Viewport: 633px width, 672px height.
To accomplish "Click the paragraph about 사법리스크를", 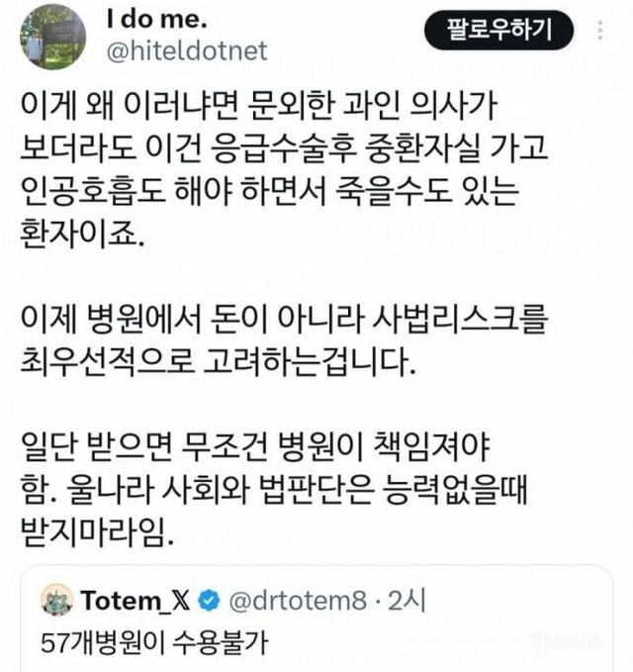I will pos(285,340).
